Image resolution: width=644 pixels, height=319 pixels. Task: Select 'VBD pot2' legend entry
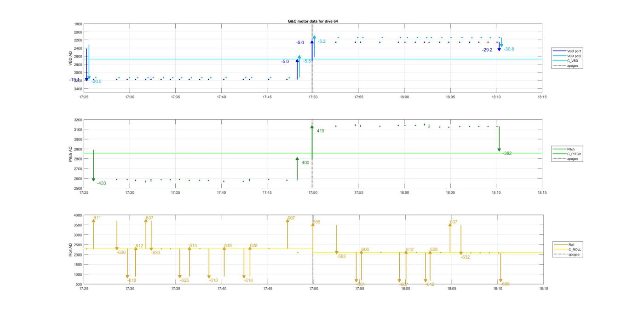[x=574, y=56]
